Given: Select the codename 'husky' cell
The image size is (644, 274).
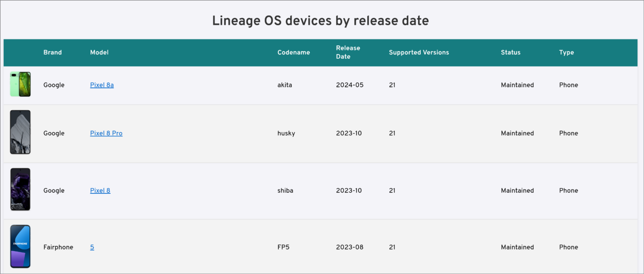Looking at the screenshot, I should point(286,133).
